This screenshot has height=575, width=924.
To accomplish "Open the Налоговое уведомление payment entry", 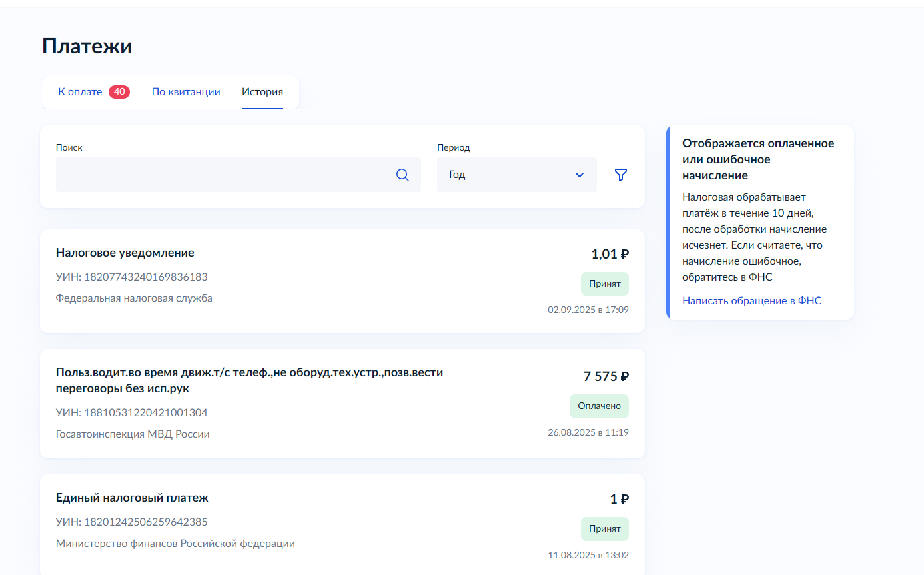I will tap(125, 253).
